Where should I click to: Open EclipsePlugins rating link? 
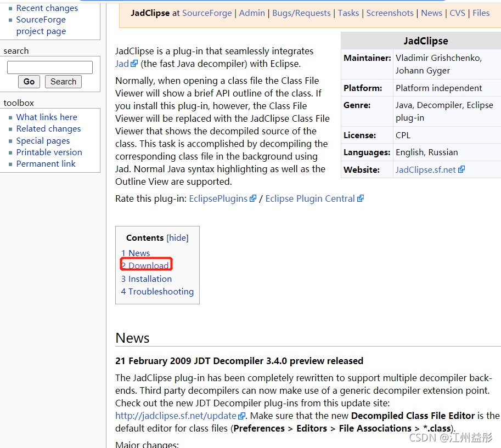218,199
